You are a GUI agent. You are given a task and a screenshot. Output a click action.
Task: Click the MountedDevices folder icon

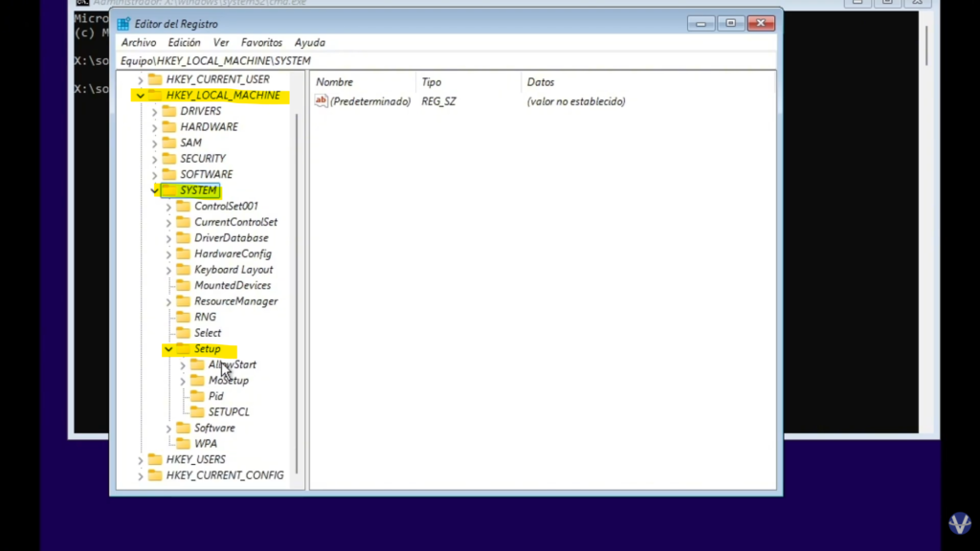[184, 286]
